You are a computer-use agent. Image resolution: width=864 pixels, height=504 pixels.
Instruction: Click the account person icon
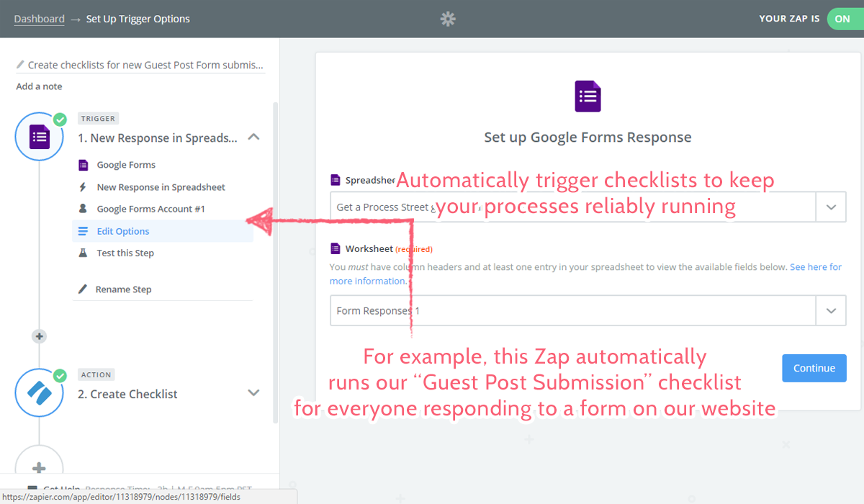click(x=83, y=209)
